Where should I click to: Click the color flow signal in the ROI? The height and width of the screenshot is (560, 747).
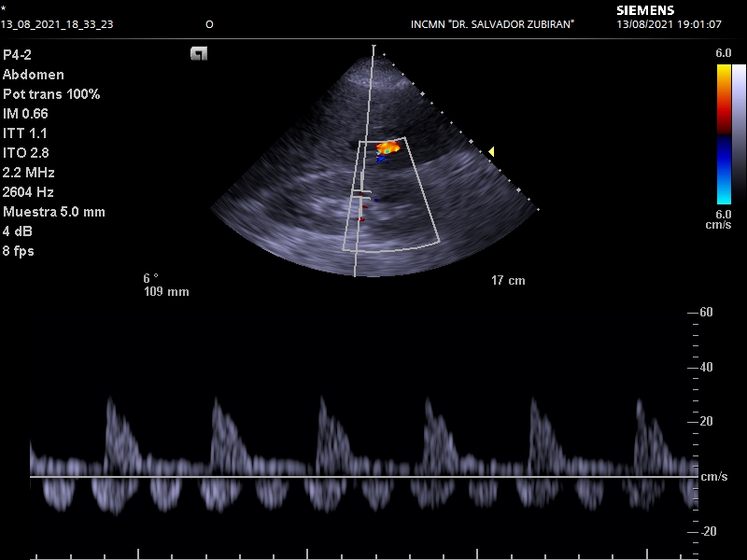pos(386,147)
